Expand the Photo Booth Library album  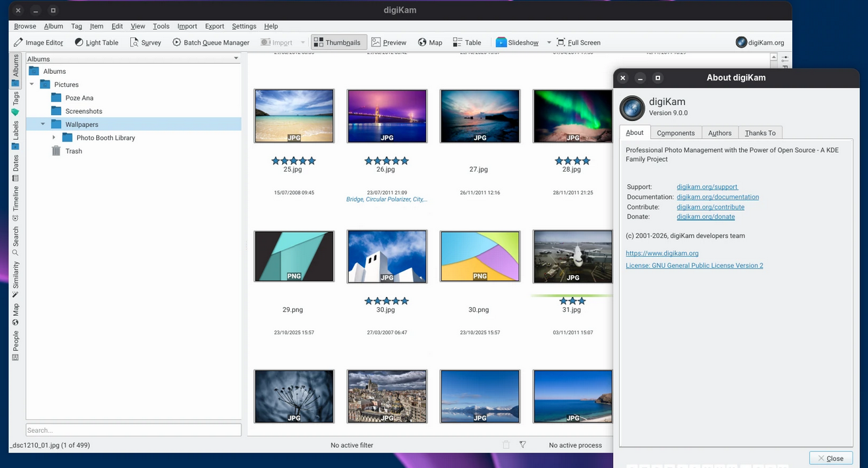tap(55, 138)
